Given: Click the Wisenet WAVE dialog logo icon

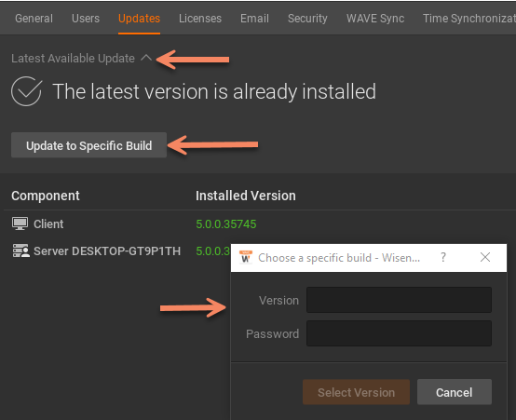Looking at the screenshot, I should coord(246,257).
